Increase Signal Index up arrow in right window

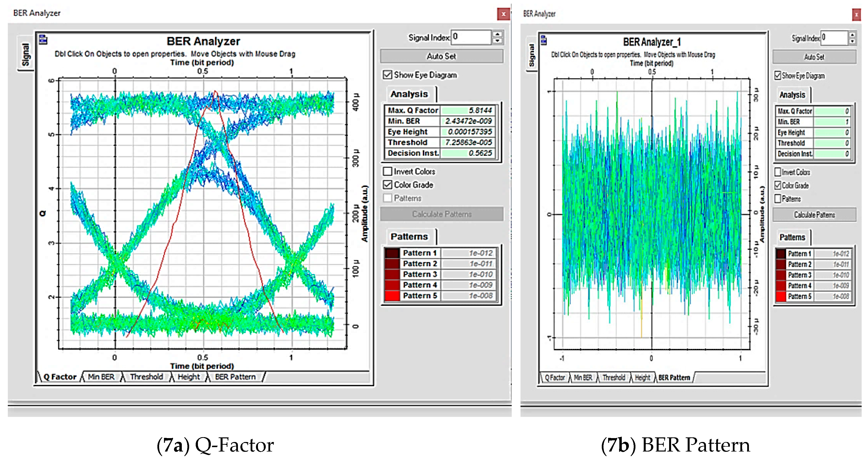852,35
